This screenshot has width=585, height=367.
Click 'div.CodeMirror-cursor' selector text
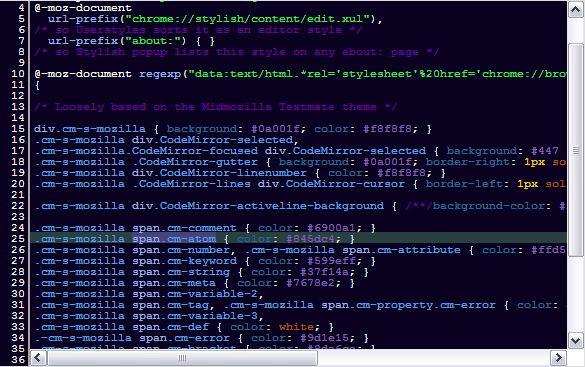(331, 184)
